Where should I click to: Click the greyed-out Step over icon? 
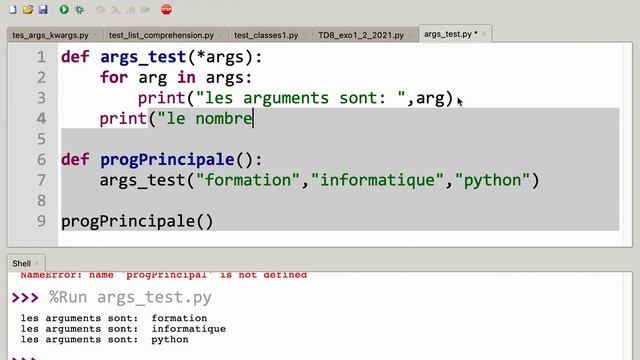click(x=100, y=9)
